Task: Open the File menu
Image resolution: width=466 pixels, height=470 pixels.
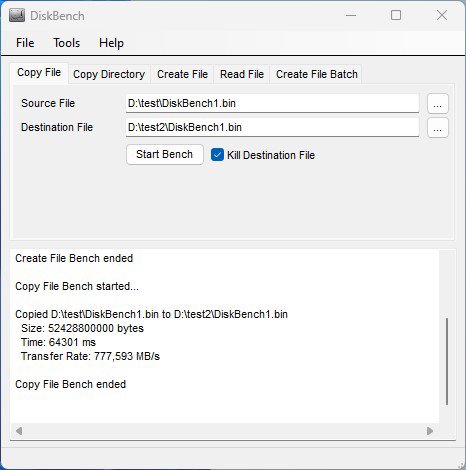Action: point(25,43)
